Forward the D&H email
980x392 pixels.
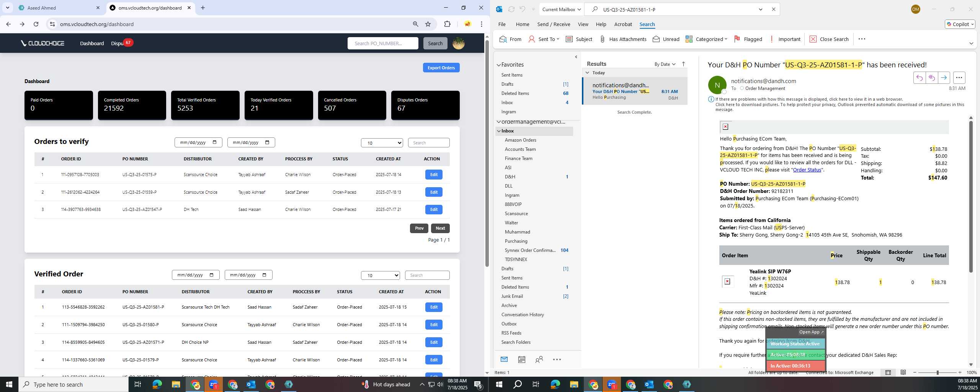coord(944,78)
